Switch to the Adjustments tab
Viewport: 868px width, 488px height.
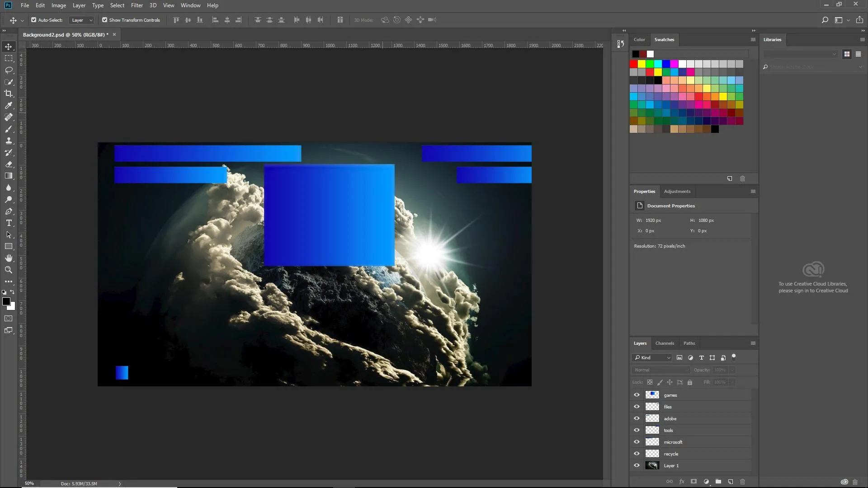coord(677,191)
